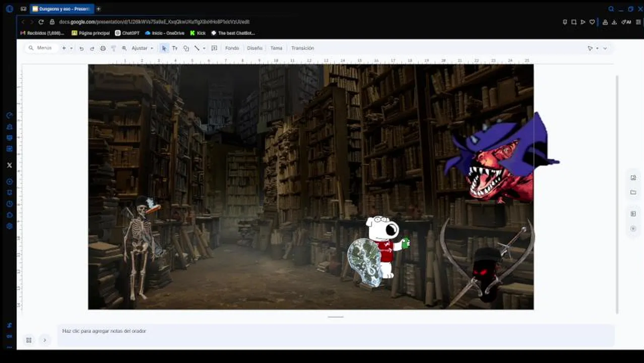The image size is (644, 363).
Task: Expand new slide layout dropdown arrow
Action: [x=71, y=48]
